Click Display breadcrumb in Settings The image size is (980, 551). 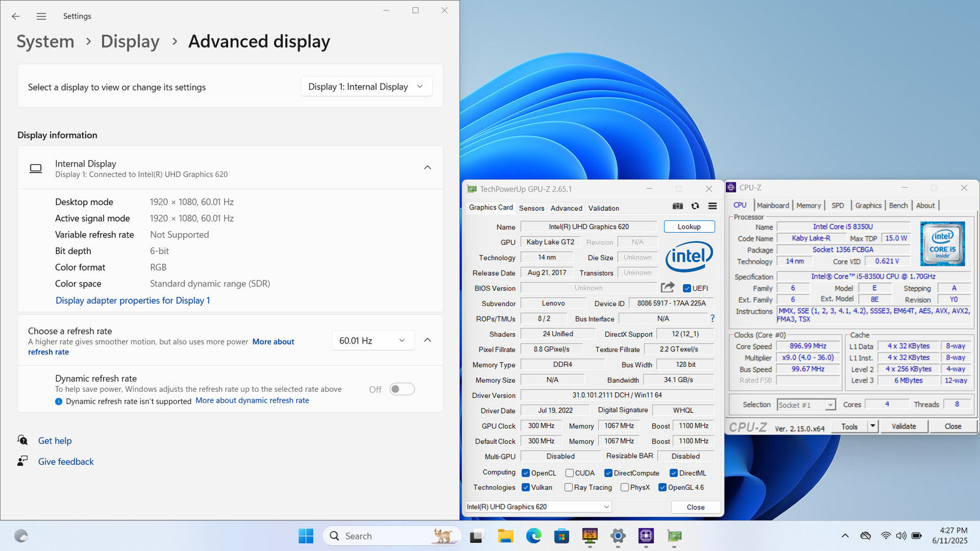130,42
